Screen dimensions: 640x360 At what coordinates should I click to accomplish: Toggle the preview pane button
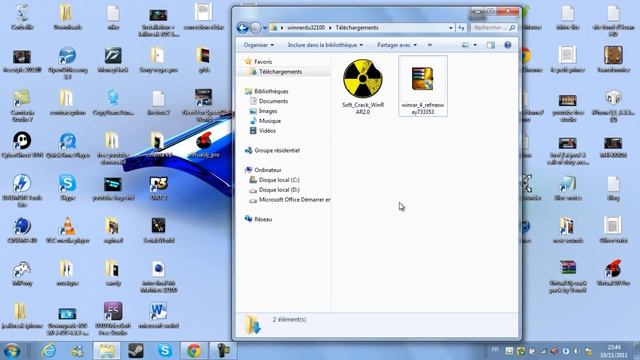point(491,45)
